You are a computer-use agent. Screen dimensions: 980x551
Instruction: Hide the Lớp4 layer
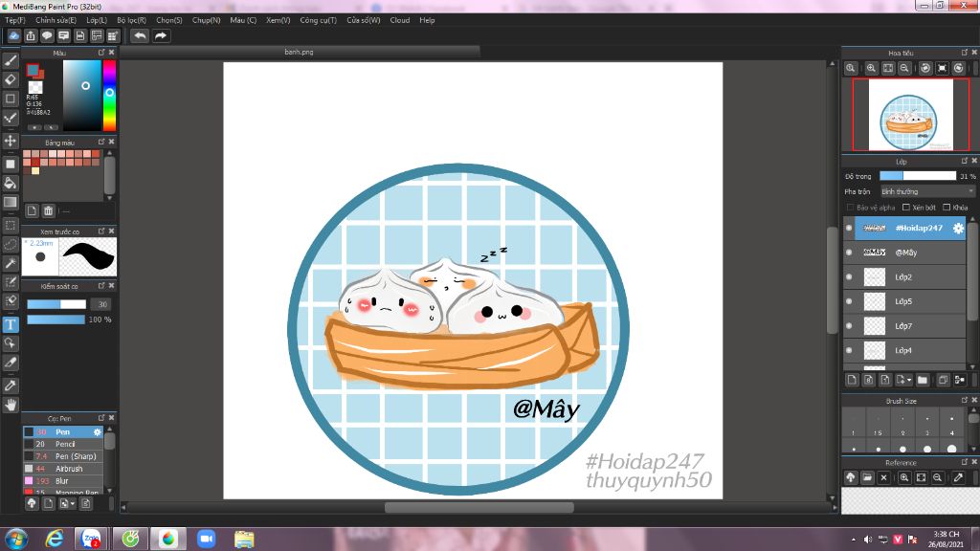[x=849, y=350]
